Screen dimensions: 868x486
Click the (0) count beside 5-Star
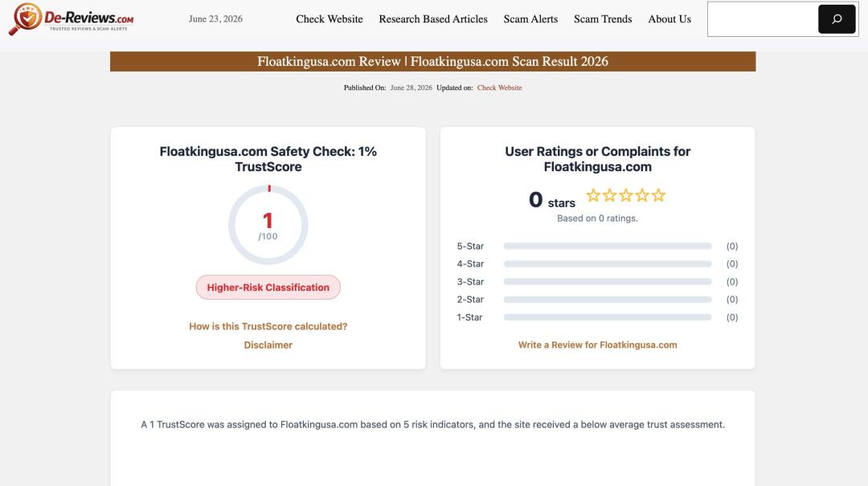click(732, 246)
